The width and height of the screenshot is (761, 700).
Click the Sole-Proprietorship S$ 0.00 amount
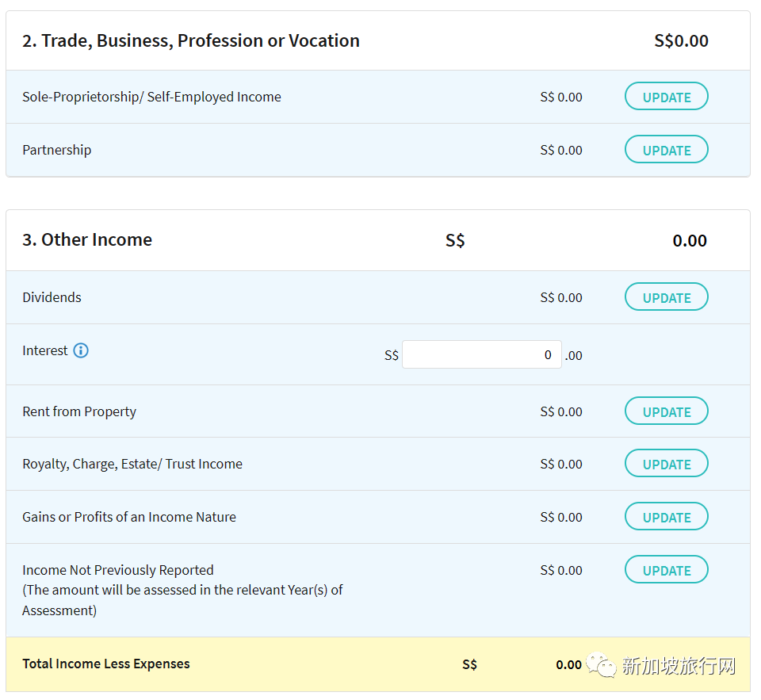click(x=561, y=97)
